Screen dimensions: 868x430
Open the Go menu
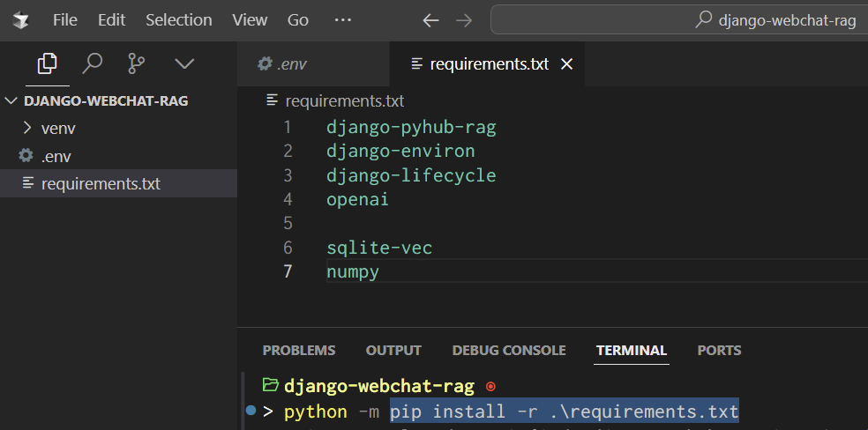click(298, 20)
